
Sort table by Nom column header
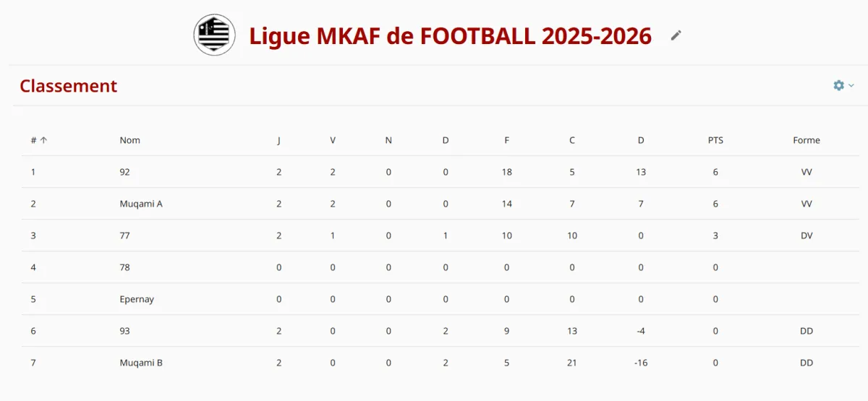(x=130, y=140)
